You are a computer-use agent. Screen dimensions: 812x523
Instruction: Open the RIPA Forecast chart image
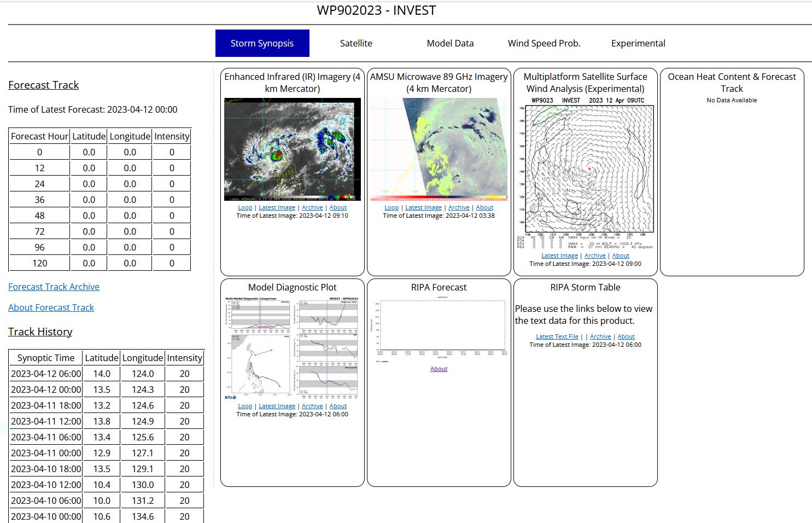point(439,330)
